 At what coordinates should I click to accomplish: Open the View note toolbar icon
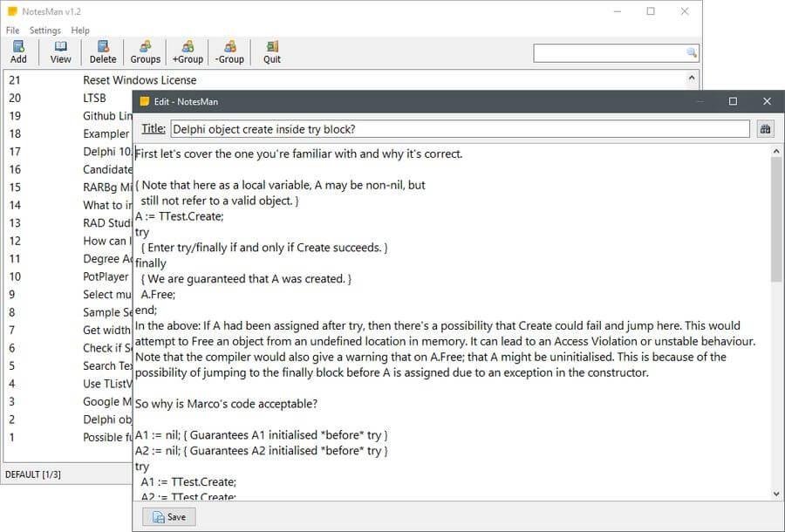click(60, 52)
